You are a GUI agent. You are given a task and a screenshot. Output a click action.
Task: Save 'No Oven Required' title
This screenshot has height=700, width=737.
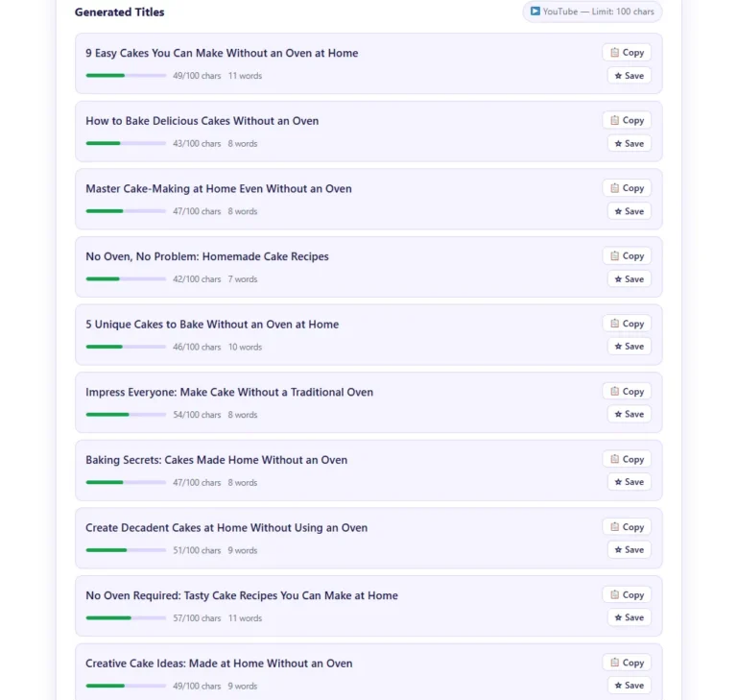[629, 618]
